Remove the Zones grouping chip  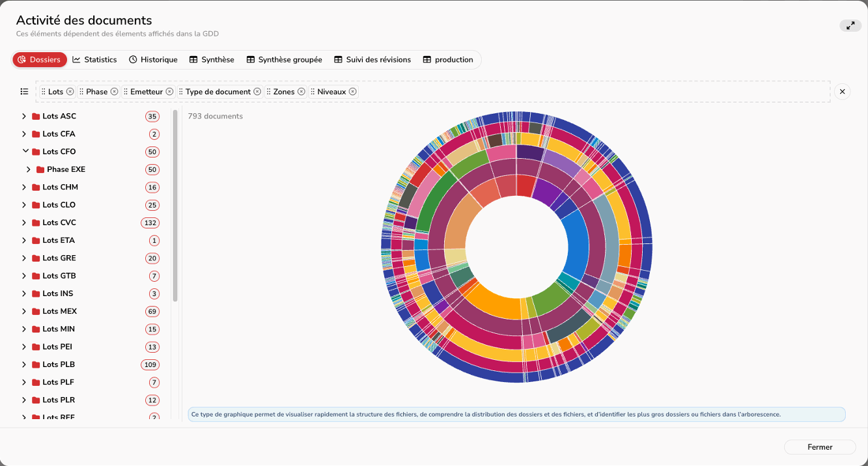[x=301, y=92]
